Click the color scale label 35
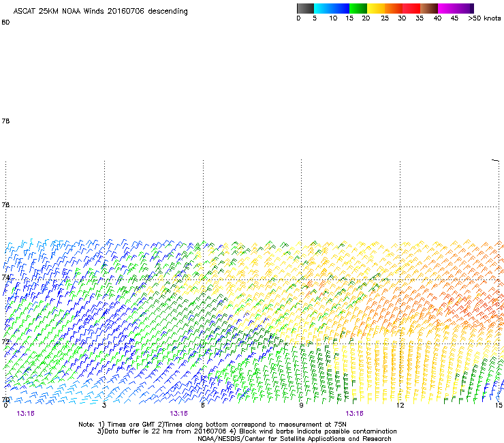The width and height of the screenshot is (504, 443). [420, 18]
